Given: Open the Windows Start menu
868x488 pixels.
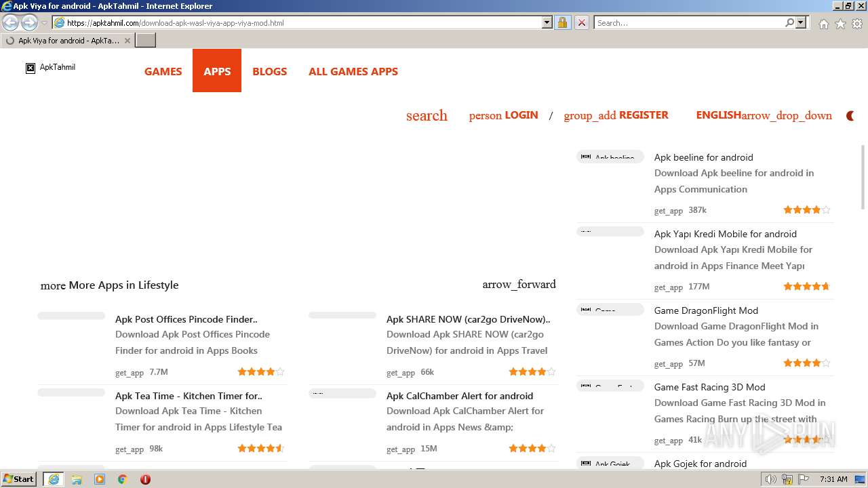Looking at the screenshot, I should click(x=18, y=479).
